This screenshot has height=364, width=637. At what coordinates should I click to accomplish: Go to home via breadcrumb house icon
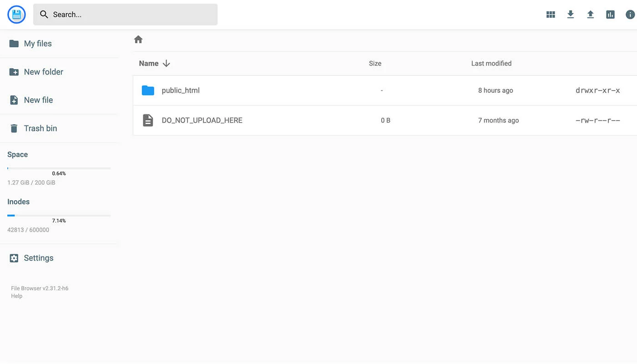pos(138,40)
